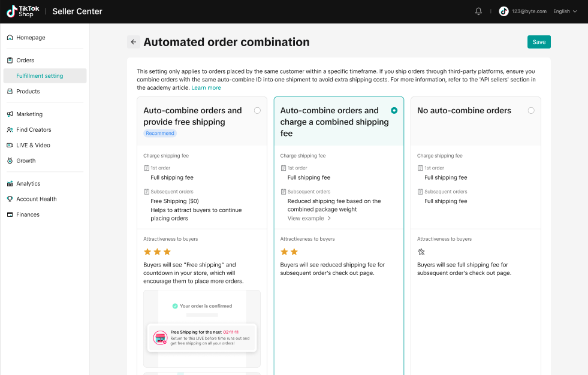The width and height of the screenshot is (588, 375).
Task: Click the back arrow beside page title
Action: [133, 42]
